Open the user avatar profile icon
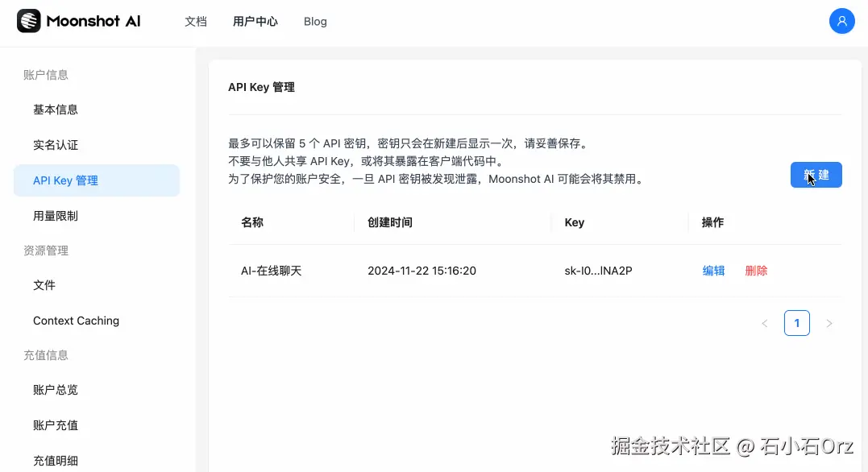Image resolution: width=868 pixels, height=472 pixels. coord(841,21)
